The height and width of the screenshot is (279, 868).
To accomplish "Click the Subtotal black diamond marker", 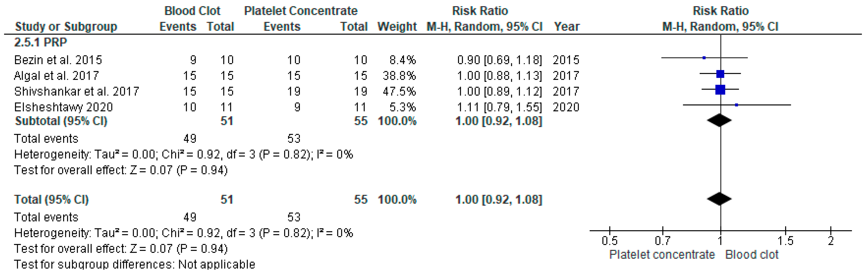I will tap(719, 121).
